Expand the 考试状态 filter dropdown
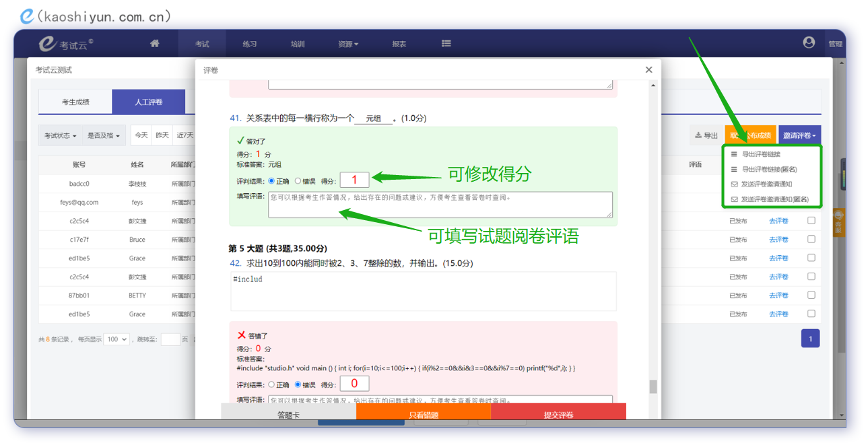The width and height of the screenshot is (868, 447). pos(60,135)
